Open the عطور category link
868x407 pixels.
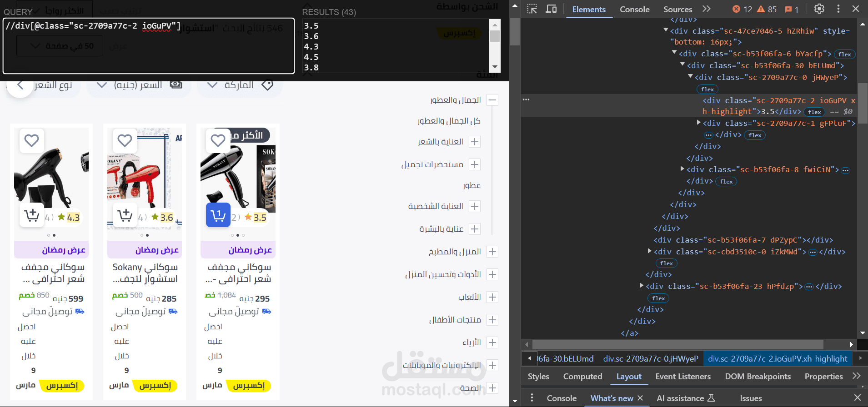472,185
